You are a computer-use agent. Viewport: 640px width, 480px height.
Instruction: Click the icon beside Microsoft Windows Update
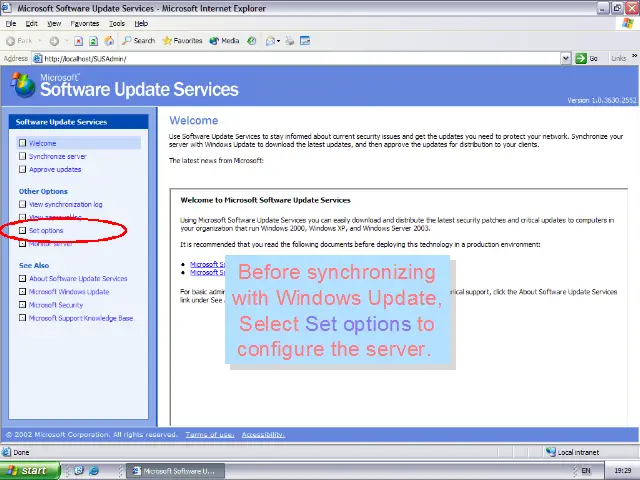[x=22, y=291]
